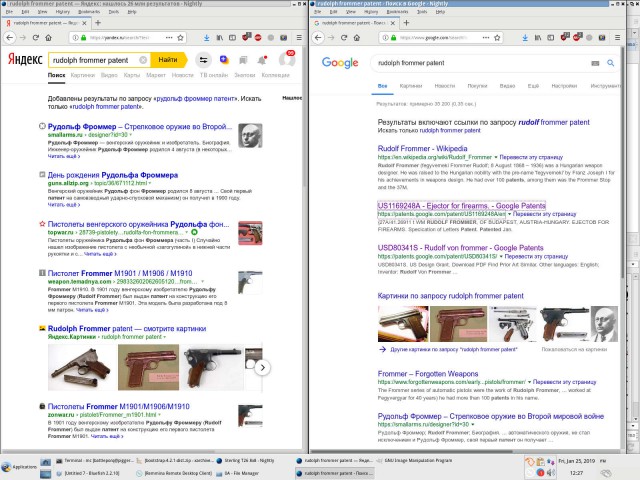
Task: Reload the Google search page
Action: (x=344, y=38)
